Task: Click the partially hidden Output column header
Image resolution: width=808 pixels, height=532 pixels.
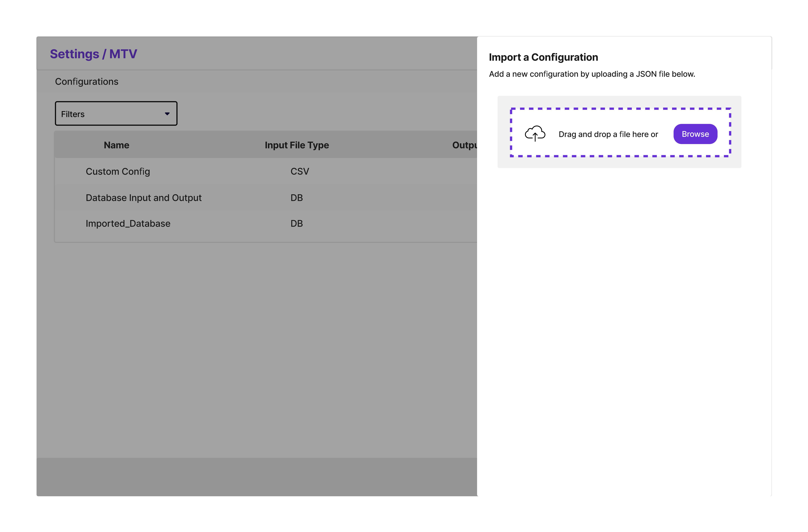Action: point(464,145)
